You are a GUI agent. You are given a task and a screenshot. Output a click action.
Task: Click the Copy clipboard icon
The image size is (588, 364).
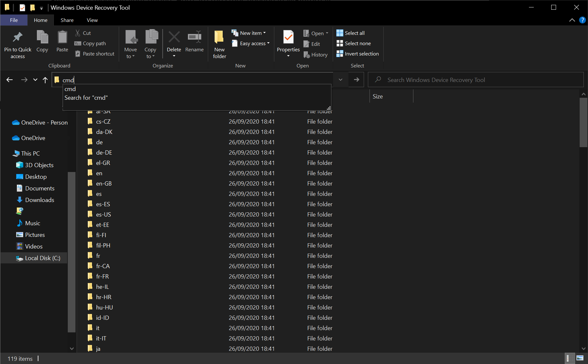pyautogui.click(x=42, y=37)
